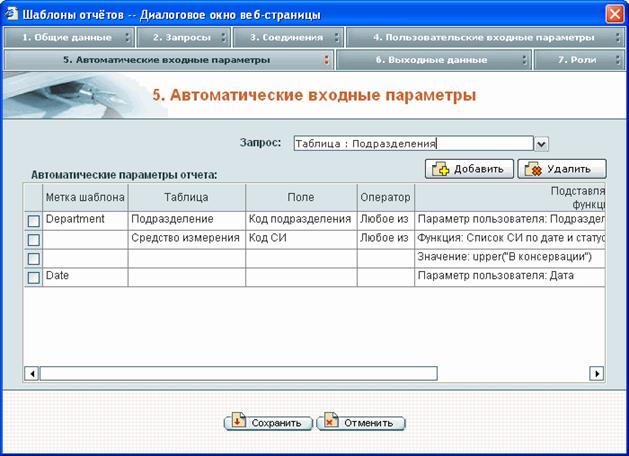The image size is (629, 456).
Task: Open tab 1. Общие данные
Action: 69,37
